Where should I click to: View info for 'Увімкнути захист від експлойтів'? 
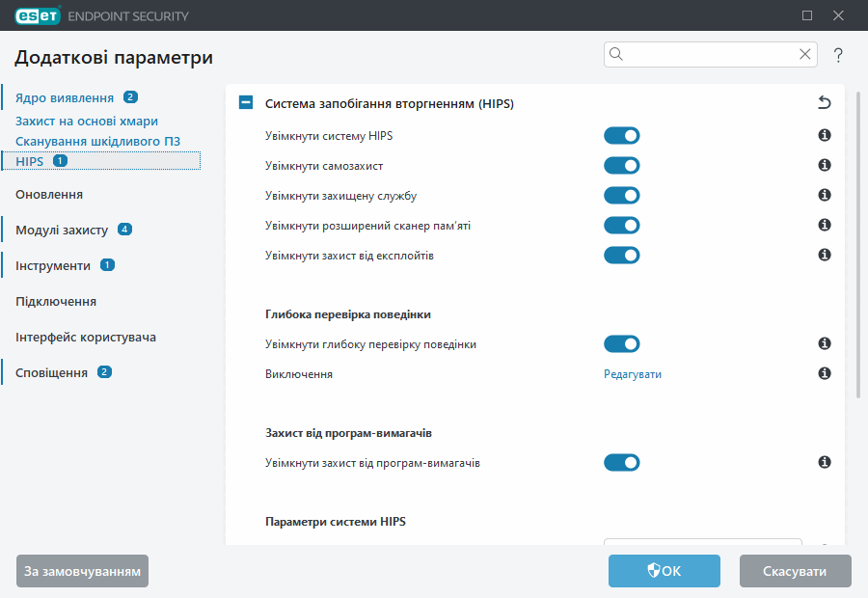[x=825, y=256]
